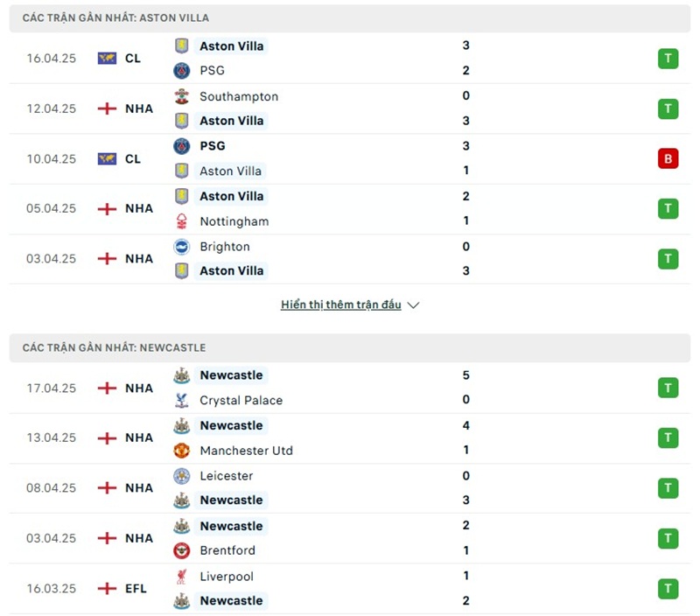Select the Newcastle recent matches header
Viewport: 700px width, 616px height.
(115, 347)
